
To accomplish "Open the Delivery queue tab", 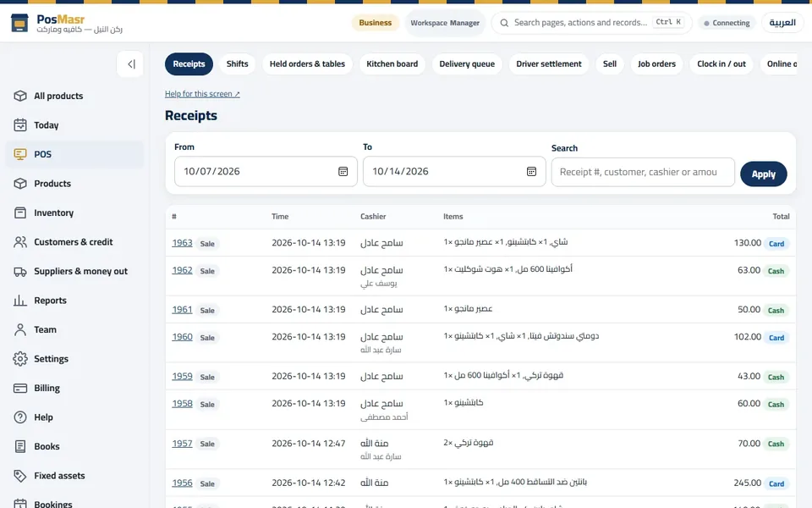I will click(x=467, y=63).
